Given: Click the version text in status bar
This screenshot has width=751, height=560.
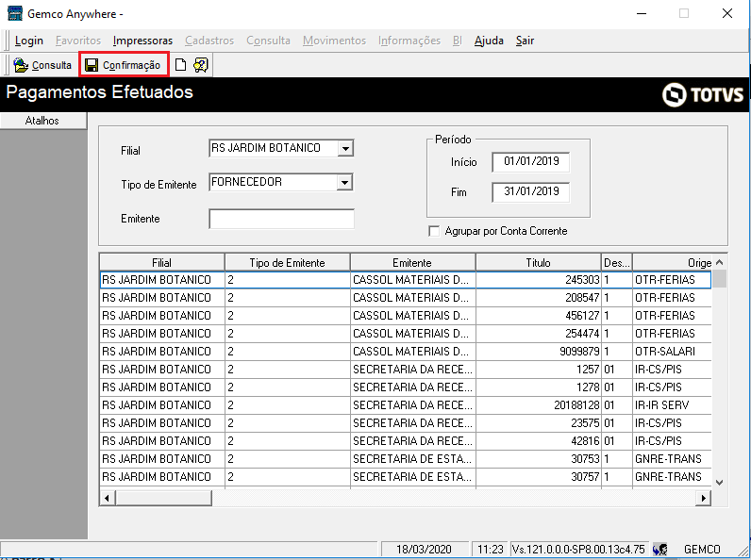Looking at the screenshot, I should pyautogui.click(x=578, y=549).
